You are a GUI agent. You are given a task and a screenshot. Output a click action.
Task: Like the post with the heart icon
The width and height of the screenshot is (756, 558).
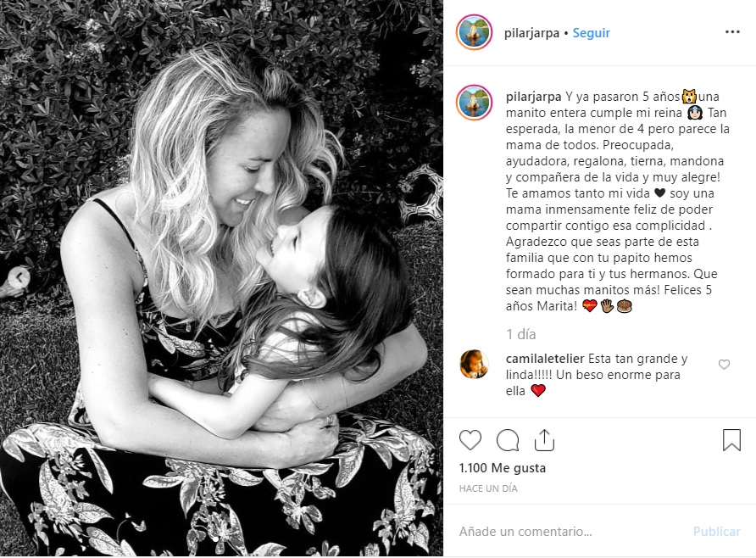pyautogui.click(x=470, y=440)
